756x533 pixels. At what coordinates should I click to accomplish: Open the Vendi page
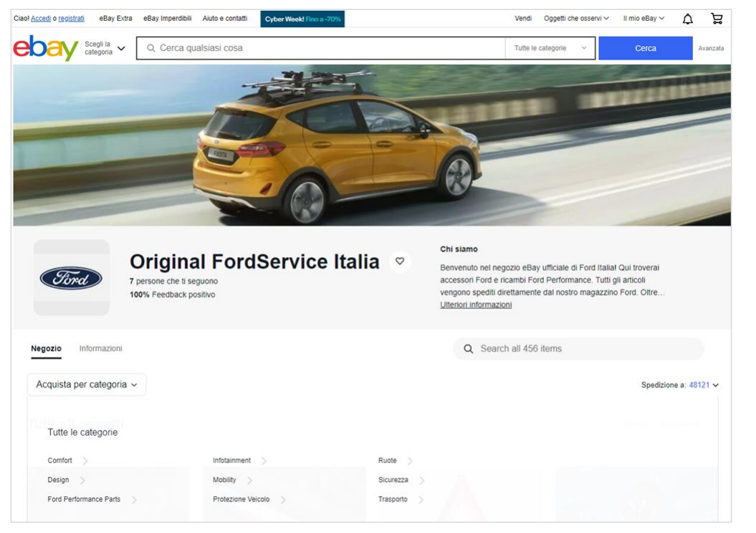[x=523, y=19]
